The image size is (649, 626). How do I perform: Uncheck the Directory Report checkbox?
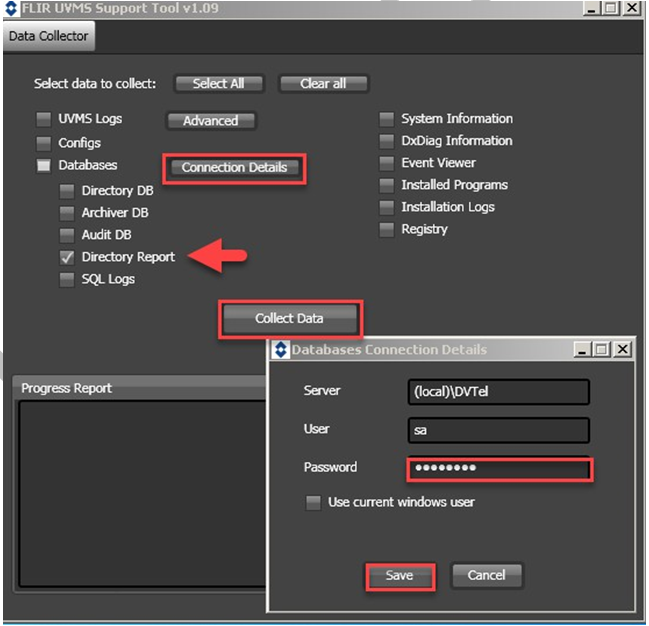pos(67,257)
